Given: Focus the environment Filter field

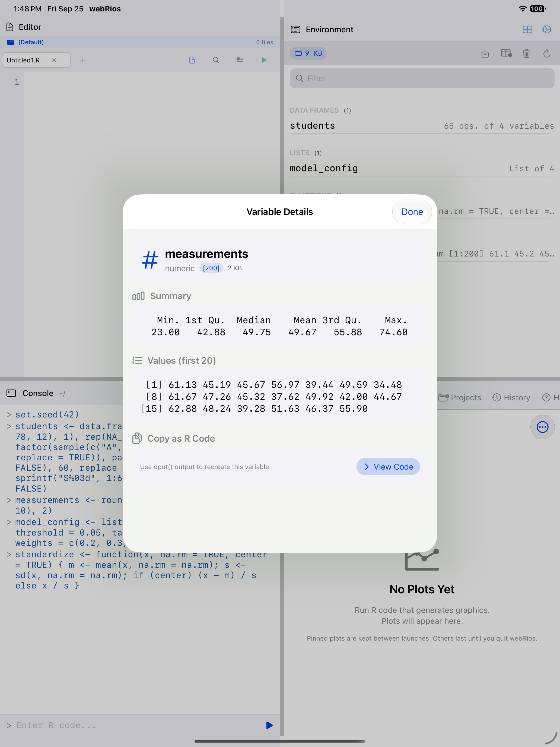Looking at the screenshot, I should [x=422, y=78].
